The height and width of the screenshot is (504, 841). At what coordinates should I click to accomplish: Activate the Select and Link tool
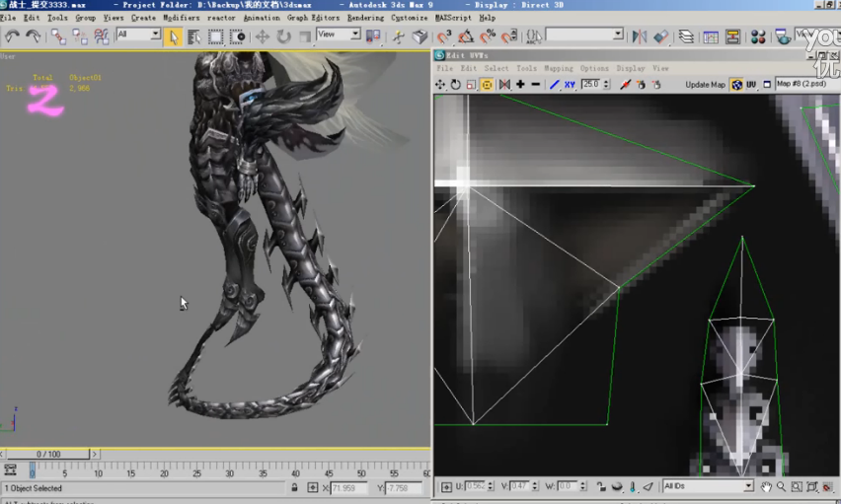(58, 36)
